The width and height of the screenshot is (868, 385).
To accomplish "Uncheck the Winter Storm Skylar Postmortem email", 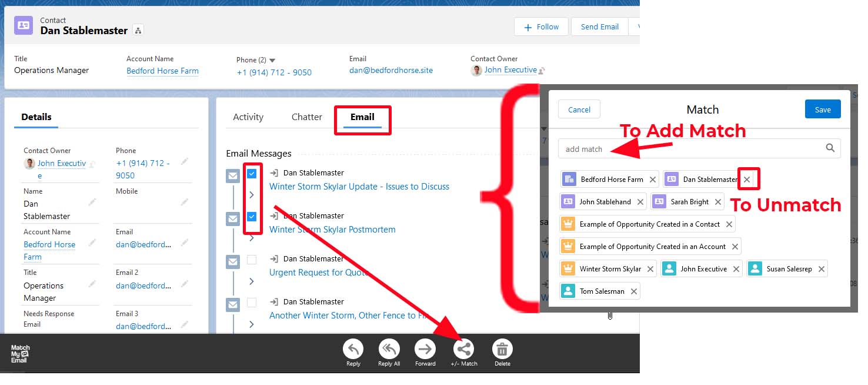I will [252, 217].
